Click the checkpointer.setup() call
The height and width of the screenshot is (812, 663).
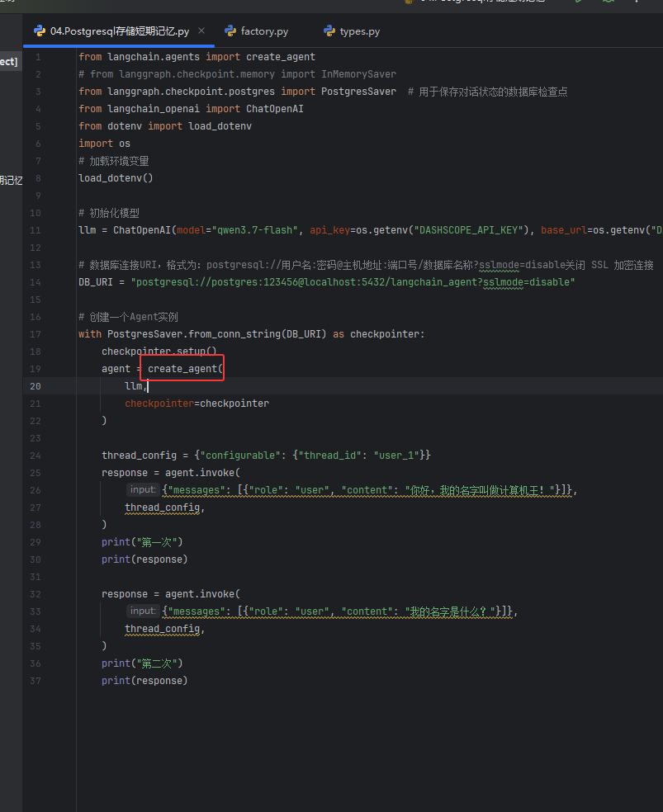pos(159,352)
